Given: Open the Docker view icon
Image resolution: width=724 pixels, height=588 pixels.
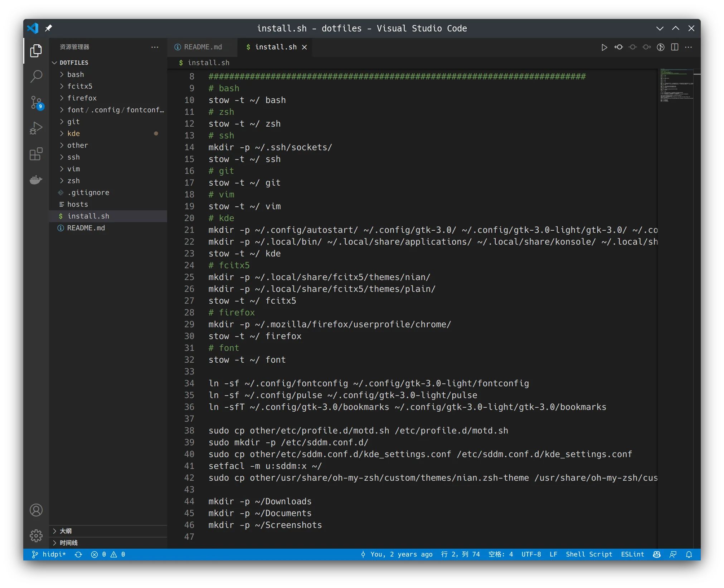Looking at the screenshot, I should [x=36, y=180].
